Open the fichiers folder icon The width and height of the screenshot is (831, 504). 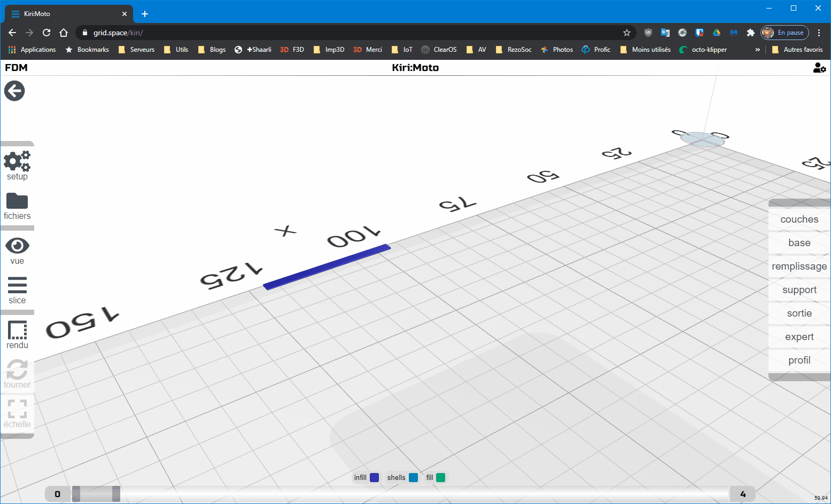click(x=17, y=207)
